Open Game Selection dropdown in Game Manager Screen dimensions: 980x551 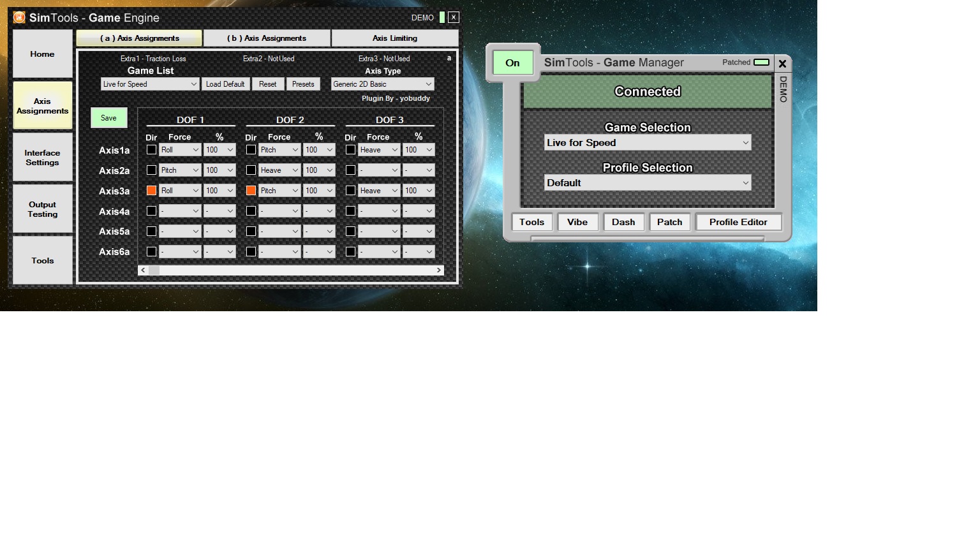point(648,143)
